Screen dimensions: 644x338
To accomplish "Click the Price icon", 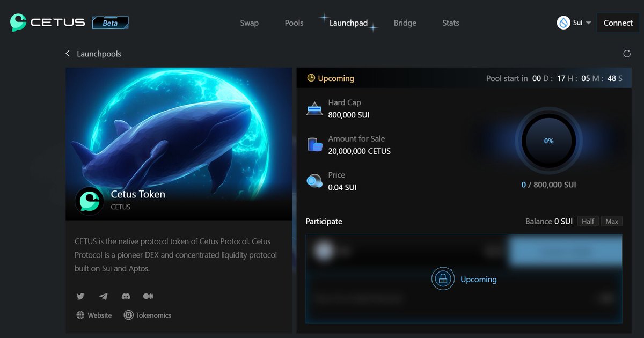I will pos(314,181).
